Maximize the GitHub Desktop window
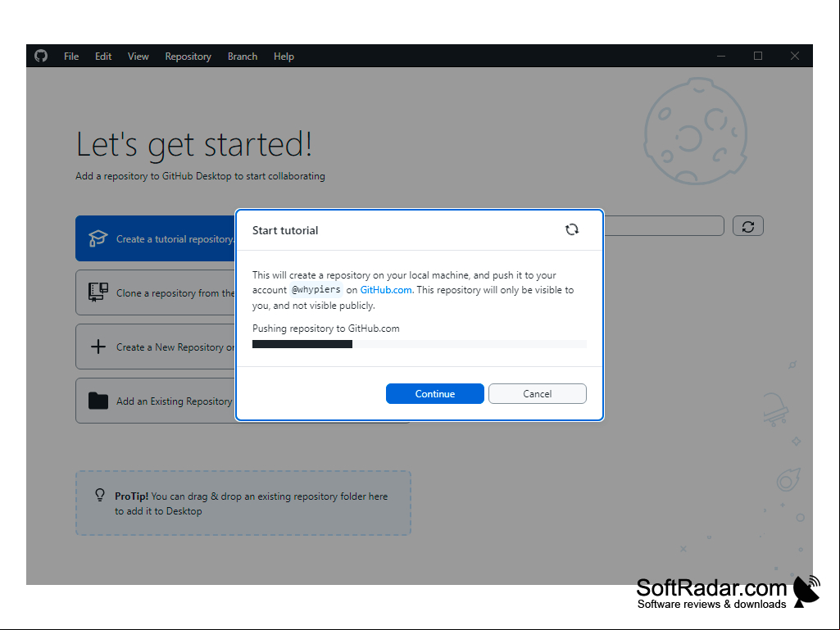 758,56
